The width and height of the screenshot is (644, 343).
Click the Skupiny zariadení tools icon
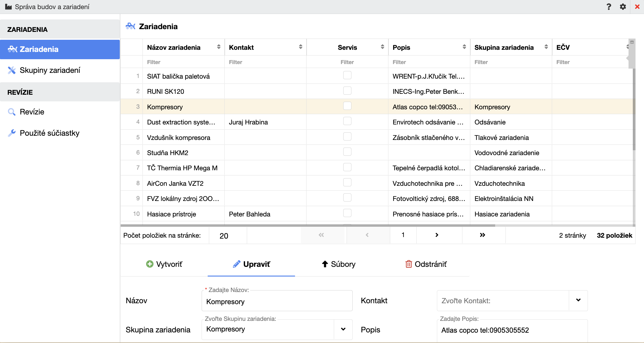click(x=12, y=70)
